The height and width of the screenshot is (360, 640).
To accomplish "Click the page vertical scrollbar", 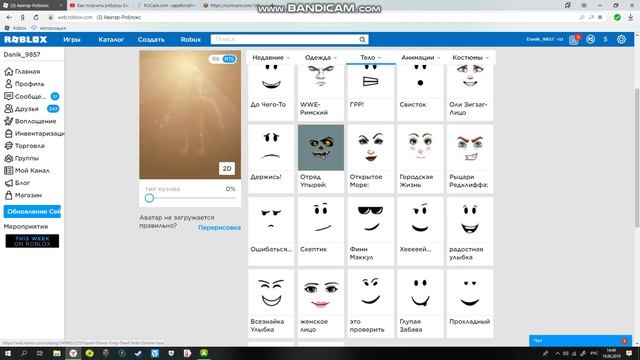I will pyautogui.click(x=637, y=157).
